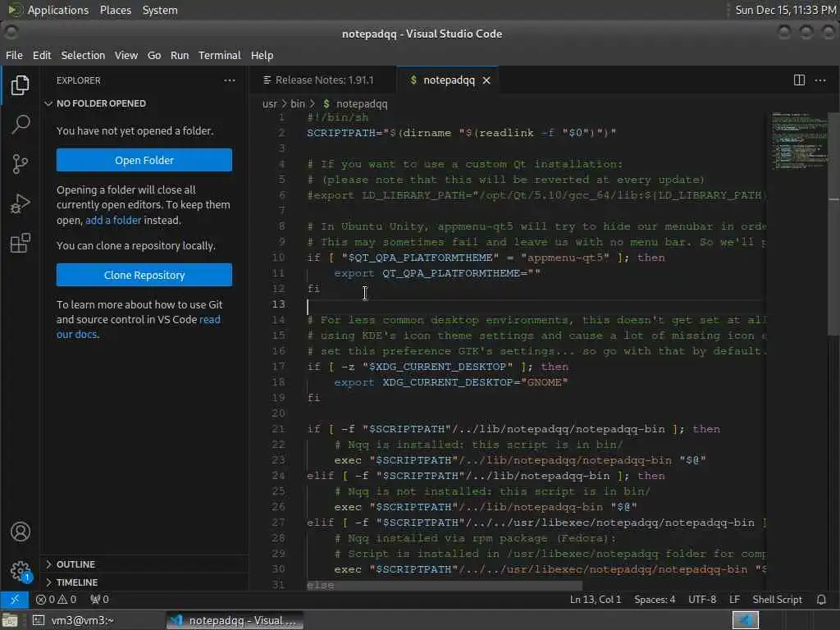The height and width of the screenshot is (630, 840).
Task: Open the Help menu
Action: point(262,55)
